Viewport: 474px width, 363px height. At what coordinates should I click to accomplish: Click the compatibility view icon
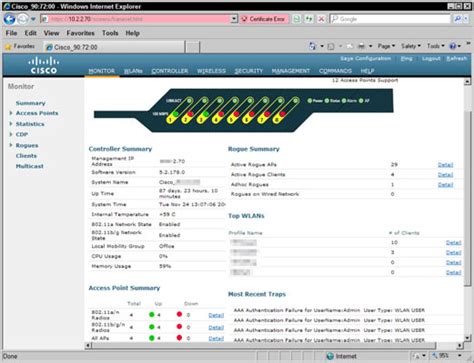click(296, 19)
